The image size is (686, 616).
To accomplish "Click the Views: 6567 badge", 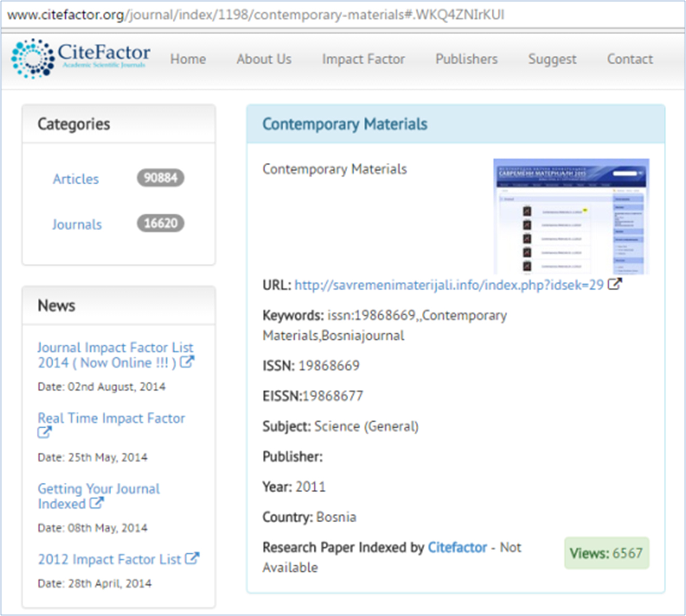I will pos(607,553).
